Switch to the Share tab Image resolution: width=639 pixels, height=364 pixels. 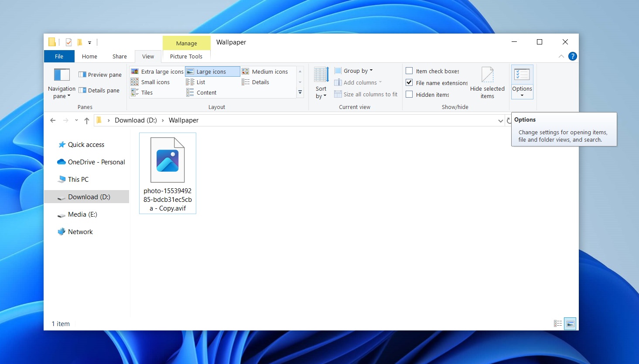[120, 56]
